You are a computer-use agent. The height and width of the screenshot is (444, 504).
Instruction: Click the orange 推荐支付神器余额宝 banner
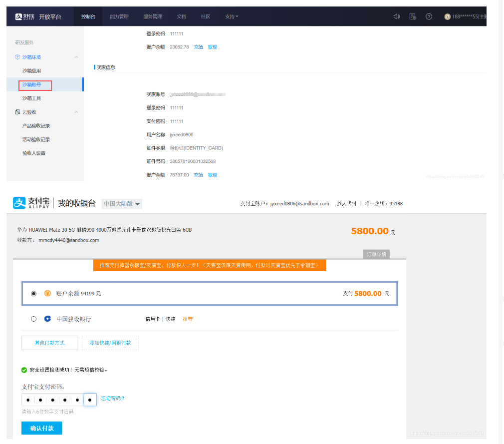(210, 265)
